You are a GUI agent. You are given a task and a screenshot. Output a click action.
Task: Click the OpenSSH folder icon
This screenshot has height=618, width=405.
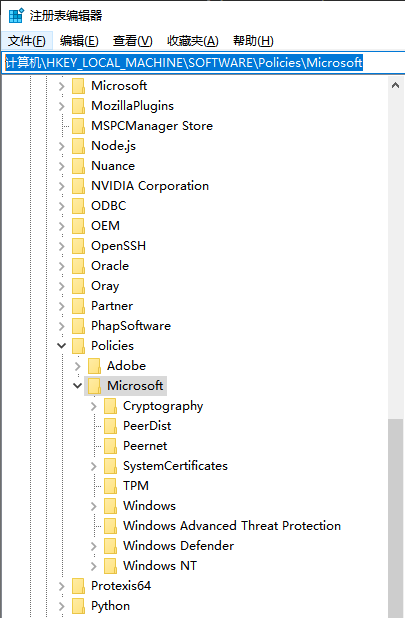click(x=78, y=246)
